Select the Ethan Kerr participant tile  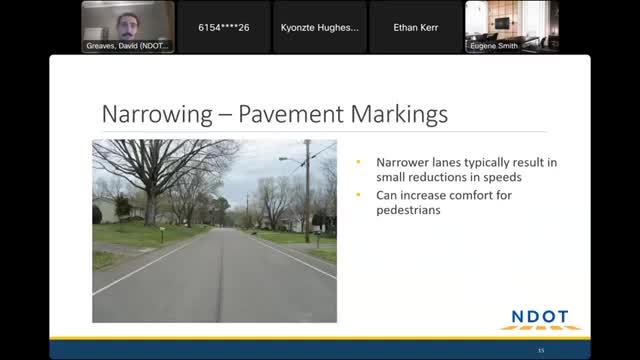(416, 27)
